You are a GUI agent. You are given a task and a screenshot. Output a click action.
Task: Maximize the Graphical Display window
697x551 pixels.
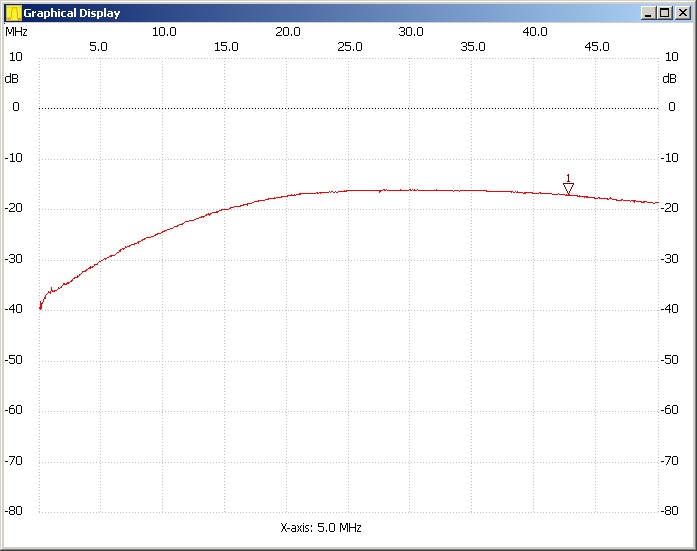click(x=665, y=13)
